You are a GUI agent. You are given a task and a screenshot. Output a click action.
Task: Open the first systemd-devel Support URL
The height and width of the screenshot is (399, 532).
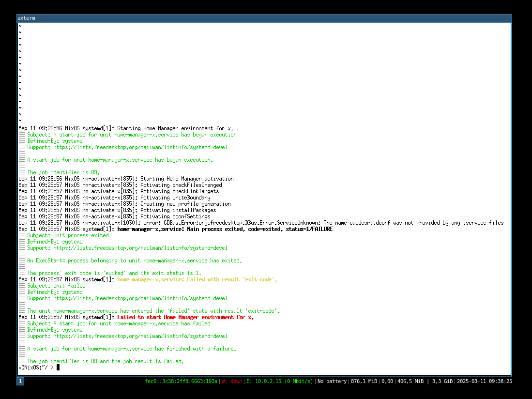140,147
